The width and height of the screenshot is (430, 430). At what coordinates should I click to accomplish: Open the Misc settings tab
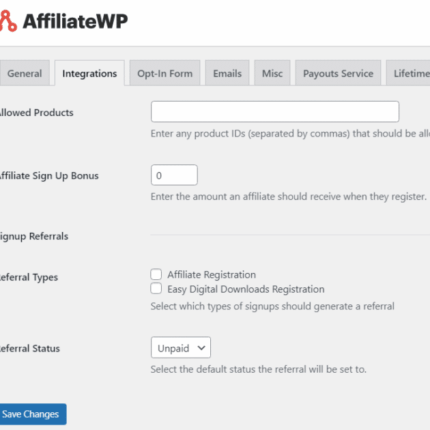[272, 73]
